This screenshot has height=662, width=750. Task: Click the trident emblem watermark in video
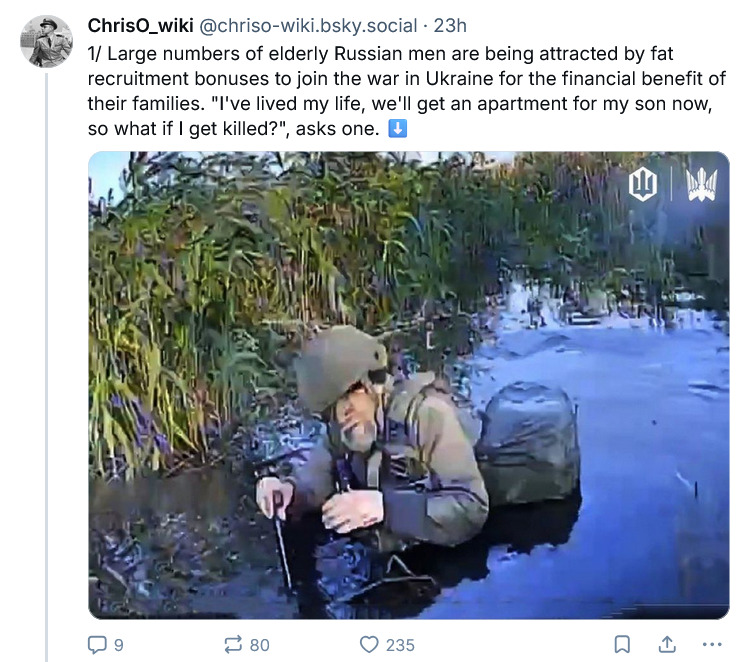tap(702, 183)
